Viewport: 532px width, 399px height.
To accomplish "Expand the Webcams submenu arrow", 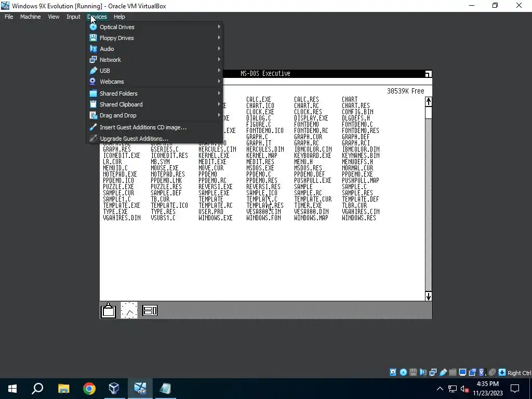I will click(x=219, y=82).
